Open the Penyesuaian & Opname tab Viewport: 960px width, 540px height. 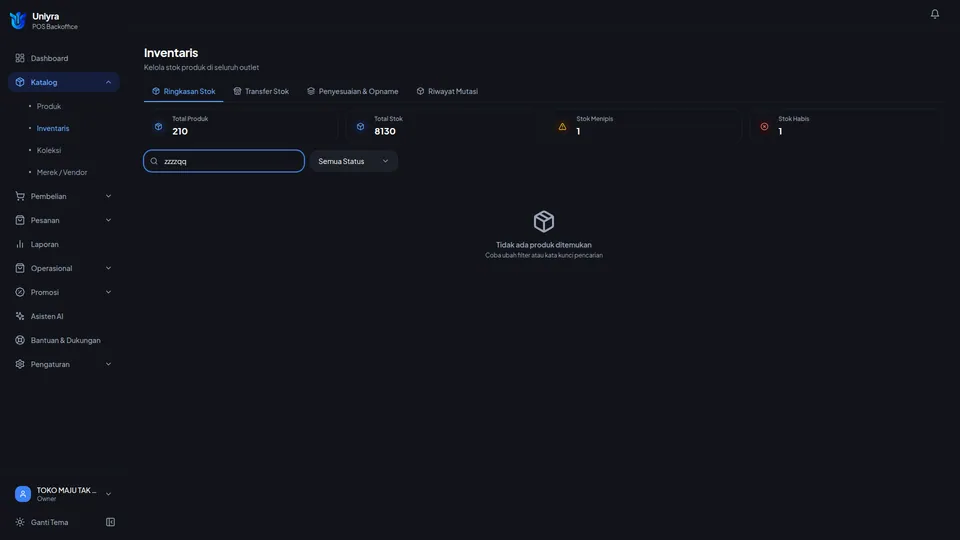click(353, 91)
